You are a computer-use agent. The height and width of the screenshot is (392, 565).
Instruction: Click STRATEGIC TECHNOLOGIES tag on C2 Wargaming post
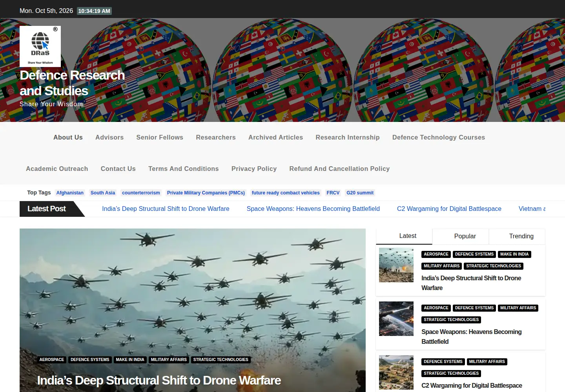click(451, 374)
